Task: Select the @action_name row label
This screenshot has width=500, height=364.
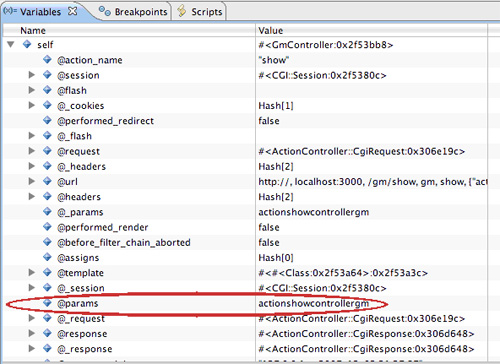Action: tap(90, 60)
